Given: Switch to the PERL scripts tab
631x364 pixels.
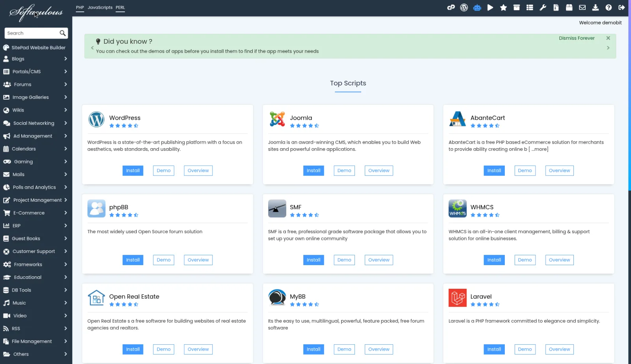Looking at the screenshot, I should coord(120,7).
